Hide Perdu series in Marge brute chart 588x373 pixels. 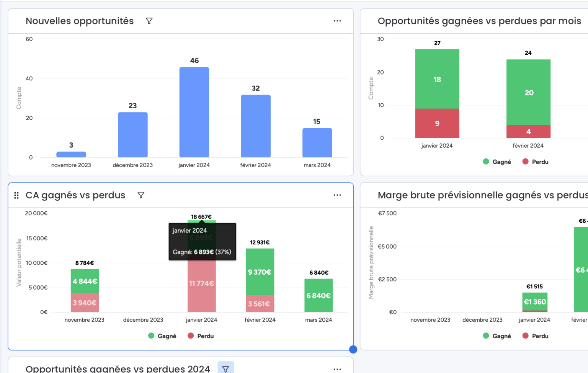point(536,336)
